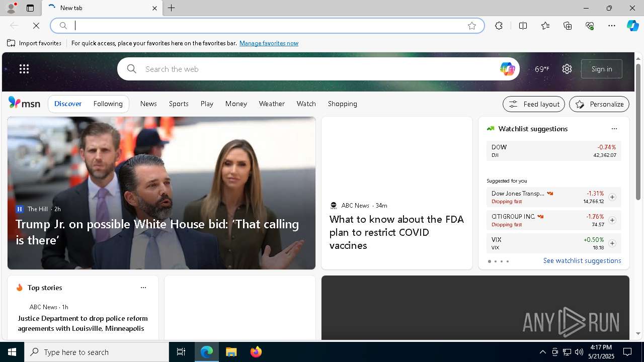Viewport: 644px width, 362px height.
Task: Open the notification center icon
Action: (627, 352)
